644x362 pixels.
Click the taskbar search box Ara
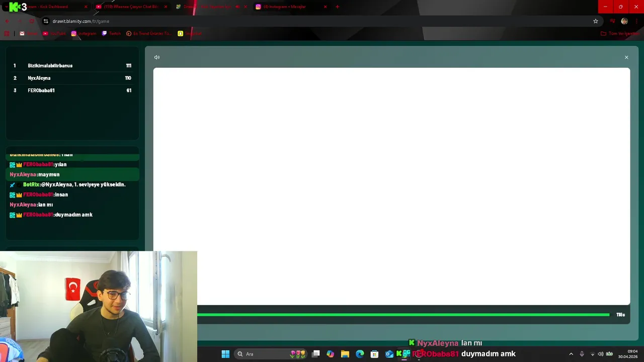click(271, 354)
